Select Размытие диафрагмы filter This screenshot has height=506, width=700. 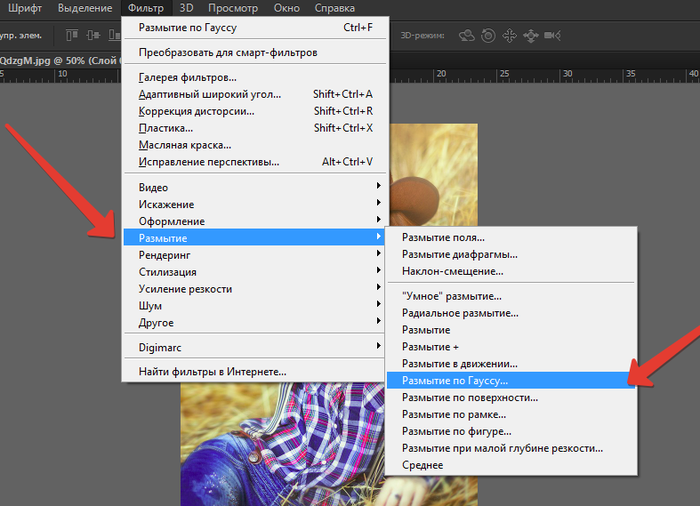[x=511, y=255]
